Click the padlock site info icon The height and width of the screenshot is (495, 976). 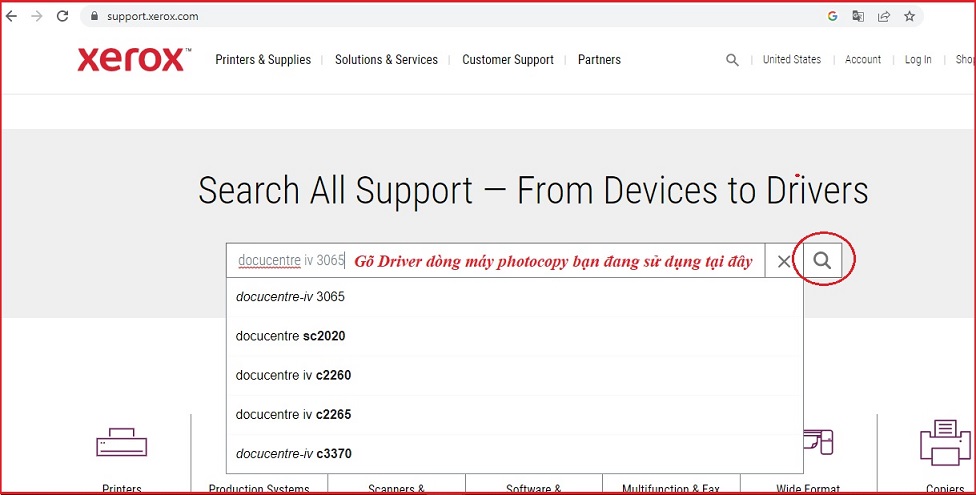(95, 16)
